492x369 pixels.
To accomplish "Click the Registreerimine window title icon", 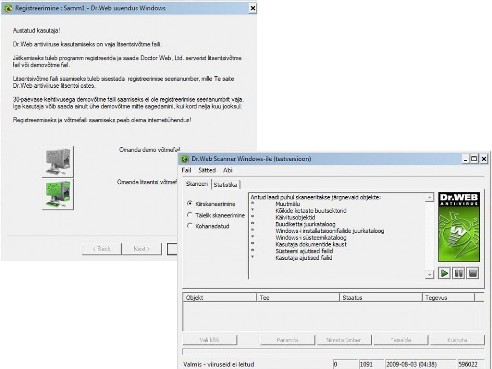I will [x=8, y=8].
